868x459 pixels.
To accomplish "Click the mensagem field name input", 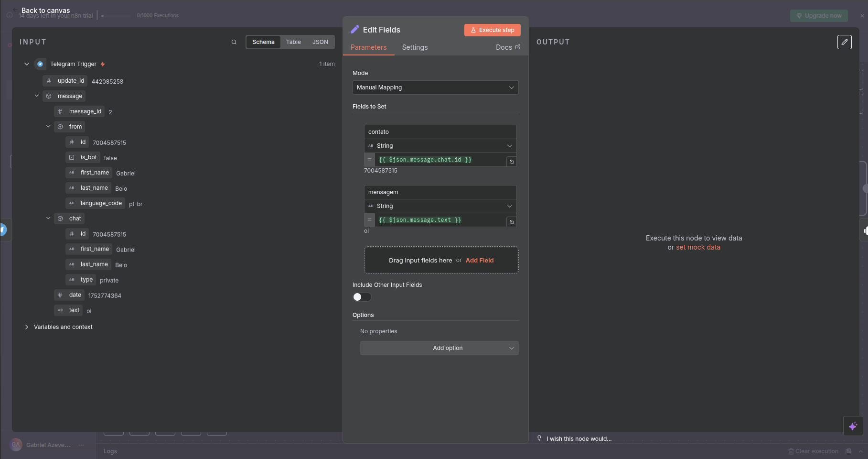I will (x=440, y=192).
